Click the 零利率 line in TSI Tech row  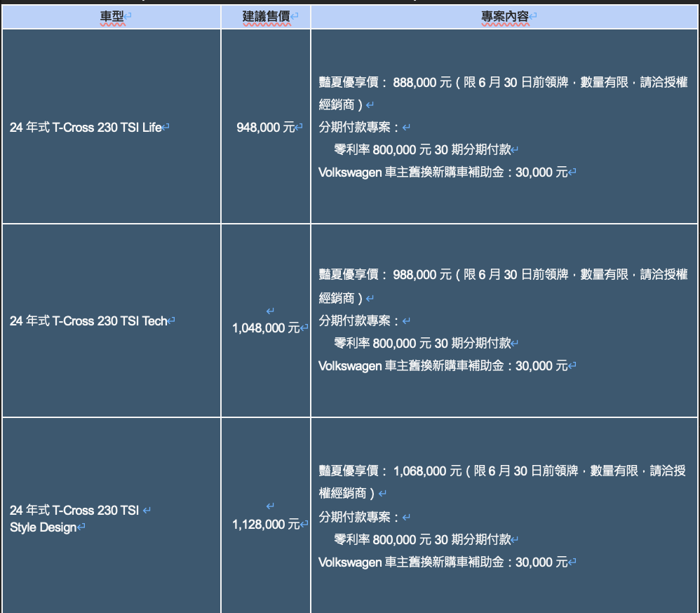click(422, 343)
